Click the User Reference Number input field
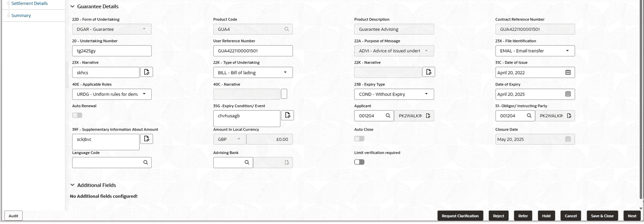Viewport: 644px width, 224px height. (x=253, y=51)
